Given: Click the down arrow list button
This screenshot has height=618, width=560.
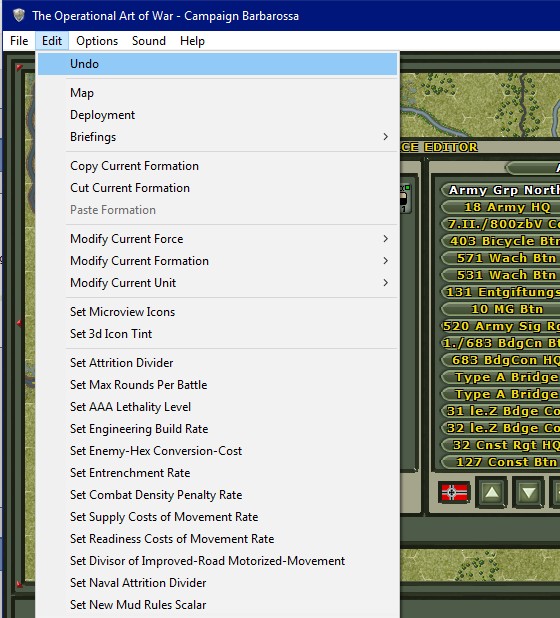Looking at the screenshot, I should tap(528, 492).
